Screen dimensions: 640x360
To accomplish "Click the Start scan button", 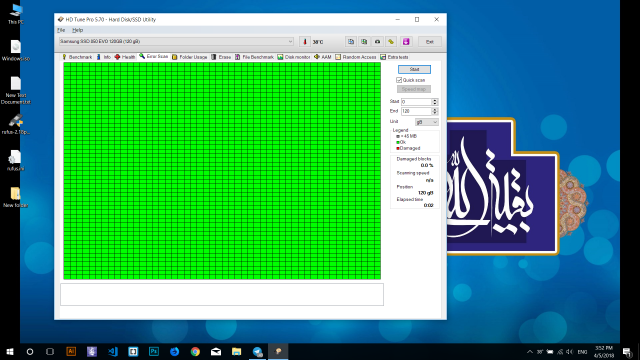I will point(414,69).
